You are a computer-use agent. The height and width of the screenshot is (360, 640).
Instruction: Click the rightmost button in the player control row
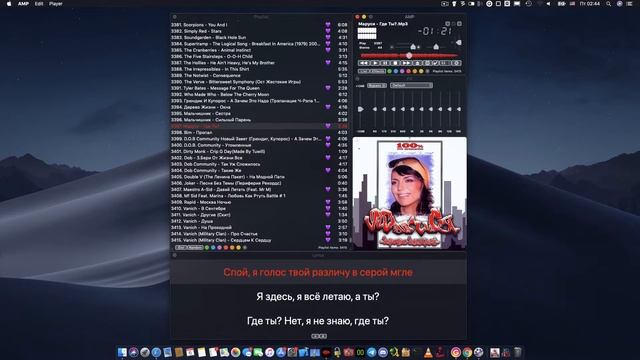click(456, 63)
